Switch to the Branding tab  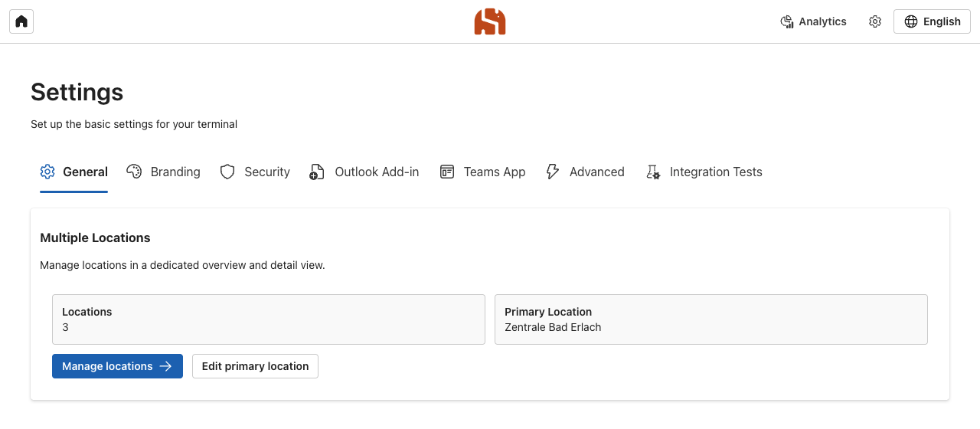[163, 172]
